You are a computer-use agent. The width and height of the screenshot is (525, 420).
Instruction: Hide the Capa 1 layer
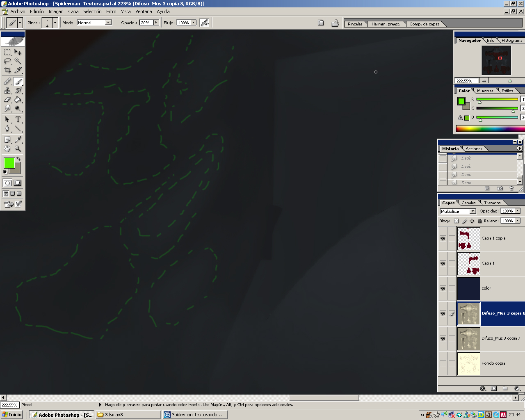pyautogui.click(x=443, y=263)
